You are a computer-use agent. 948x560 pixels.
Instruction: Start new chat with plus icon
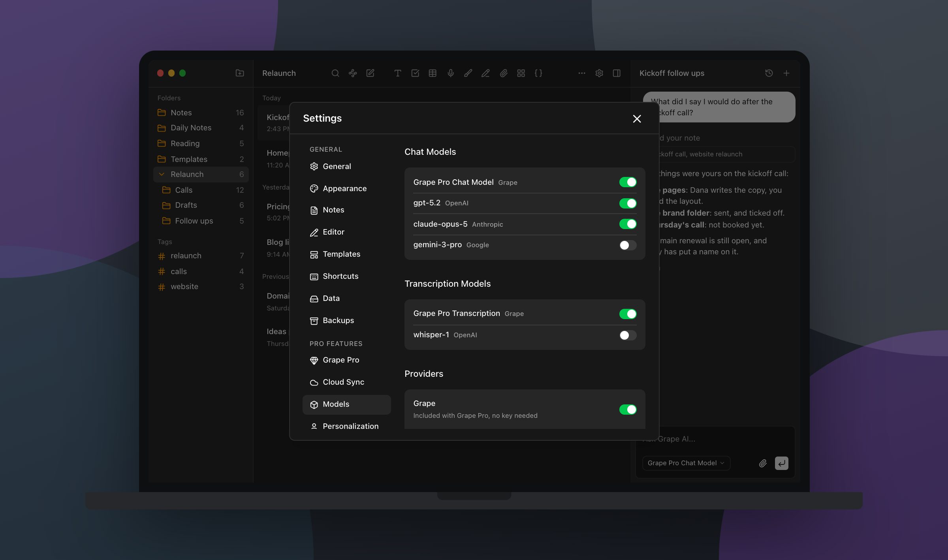(x=786, y=73)
